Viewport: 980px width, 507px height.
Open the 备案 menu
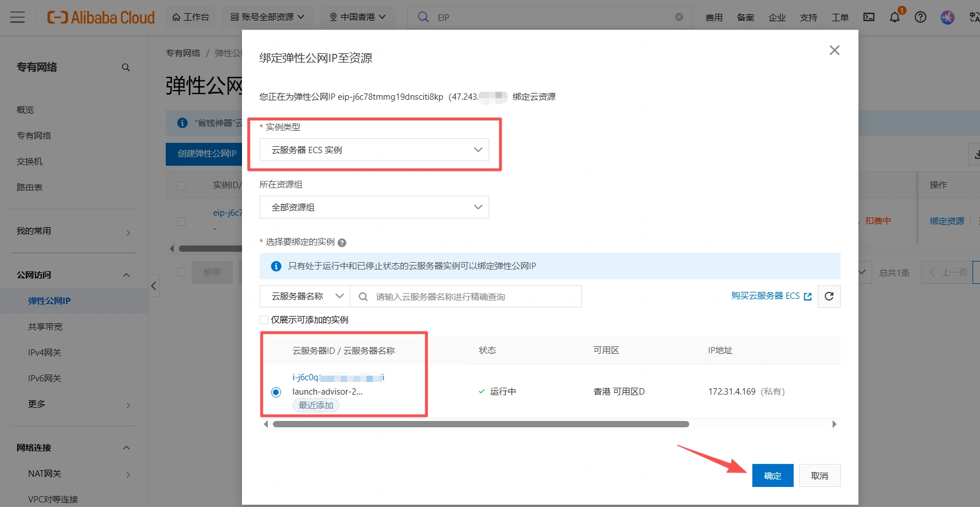pyautogui.click(x=745, y=18)
